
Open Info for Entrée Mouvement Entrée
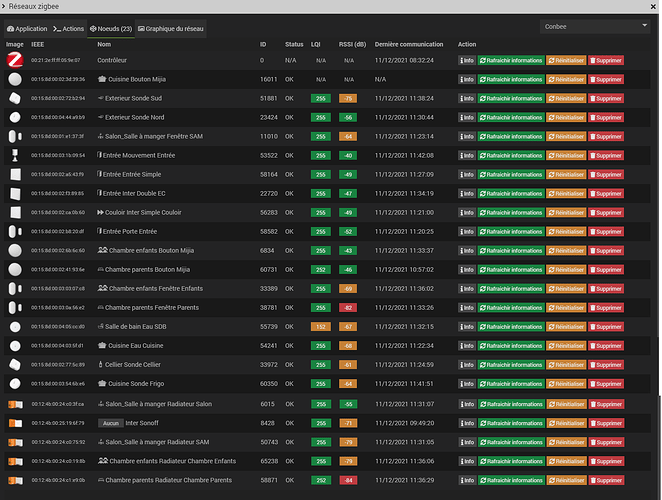tap(467, 155)
